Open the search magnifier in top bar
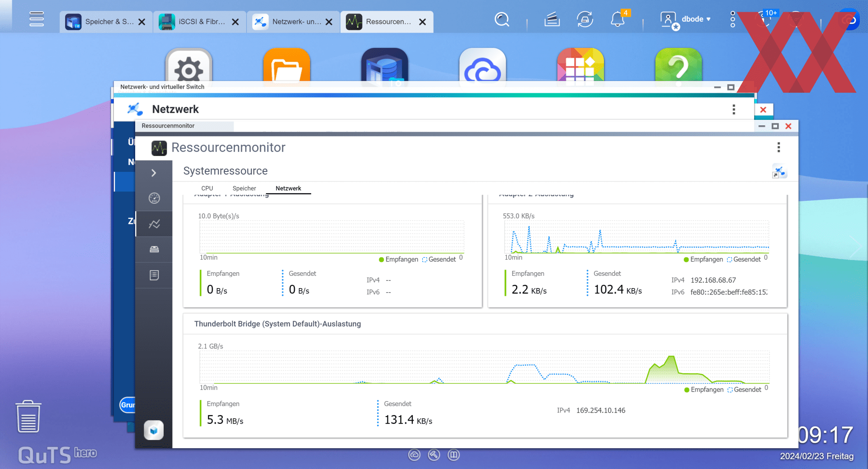Image resolution: width=868 pixels, height=469 pixels. tap(502, 19)
